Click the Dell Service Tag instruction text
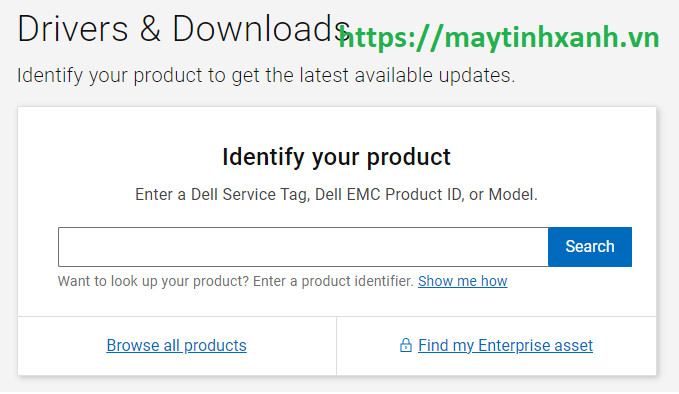 [x=336, y=194]
